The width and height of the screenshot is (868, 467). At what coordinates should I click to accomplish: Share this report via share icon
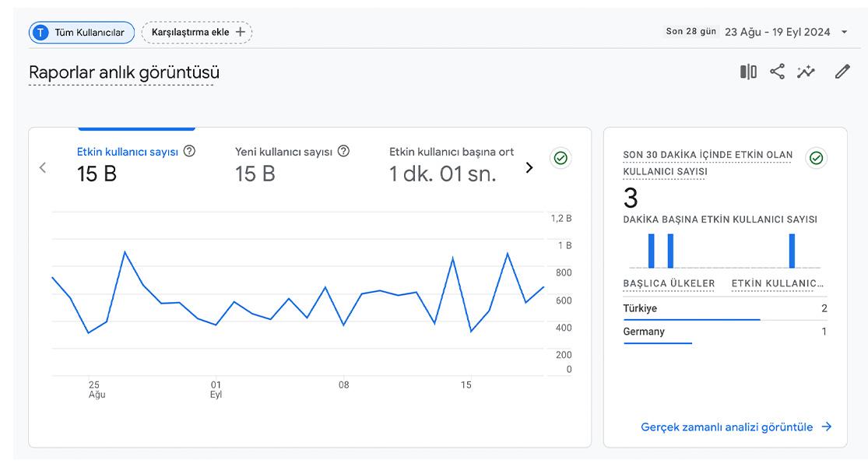point(777,72)
